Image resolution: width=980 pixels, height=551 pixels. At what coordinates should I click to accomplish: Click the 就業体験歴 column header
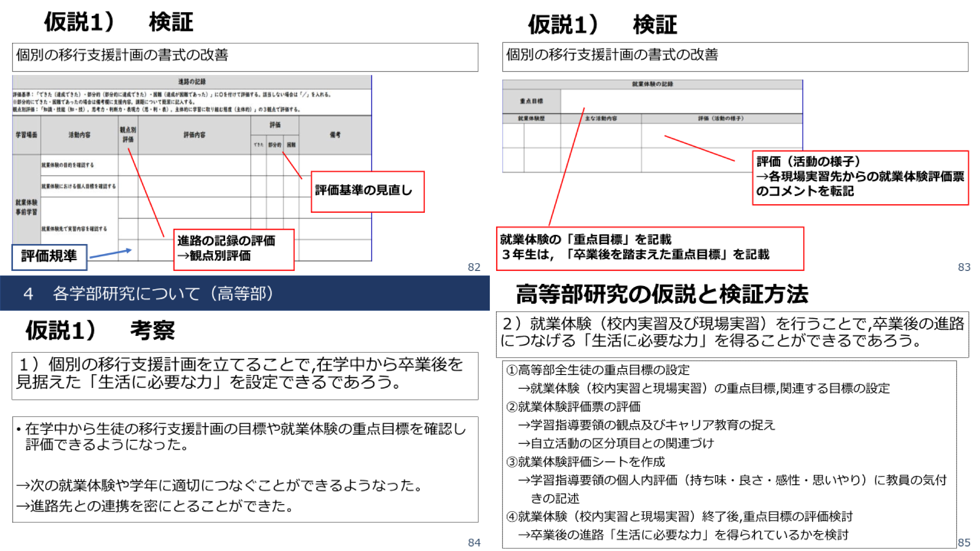click(x=532, y=119)
